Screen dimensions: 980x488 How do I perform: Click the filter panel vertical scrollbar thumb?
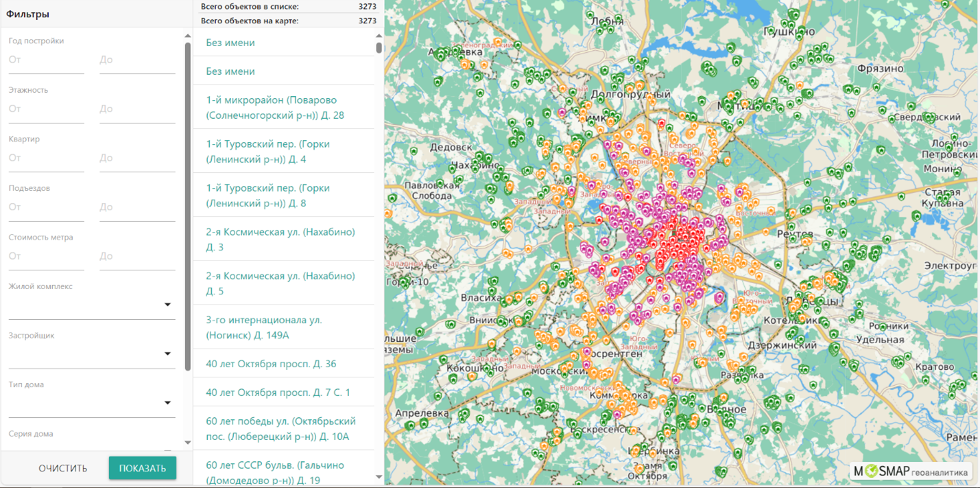pos(188,206)
